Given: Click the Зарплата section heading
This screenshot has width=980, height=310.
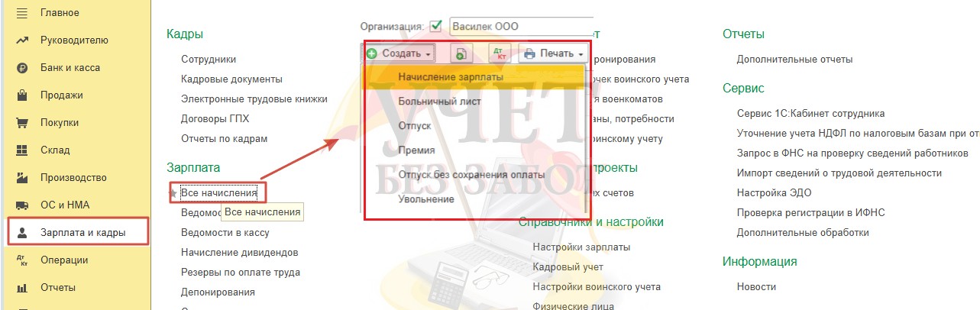Looking at the screenshot, I should (x=193, y=166).
